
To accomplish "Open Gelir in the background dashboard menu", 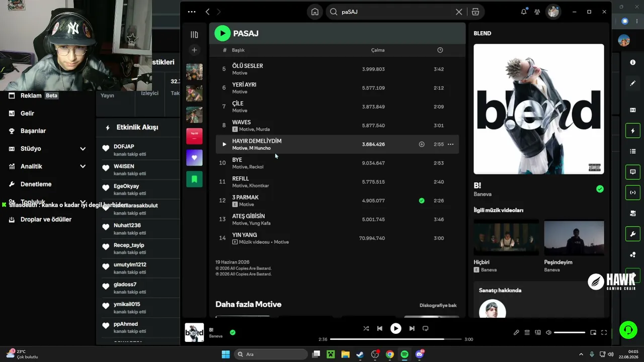I will tap(27, 114).
